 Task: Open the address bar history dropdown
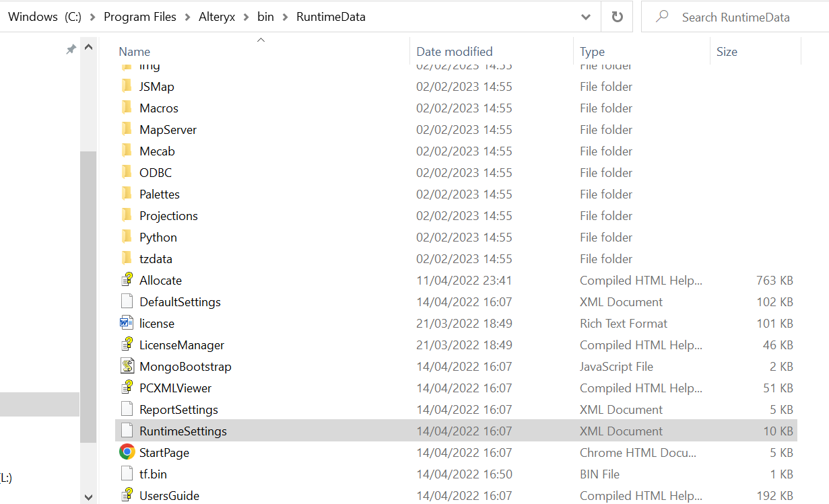point(585,16)
